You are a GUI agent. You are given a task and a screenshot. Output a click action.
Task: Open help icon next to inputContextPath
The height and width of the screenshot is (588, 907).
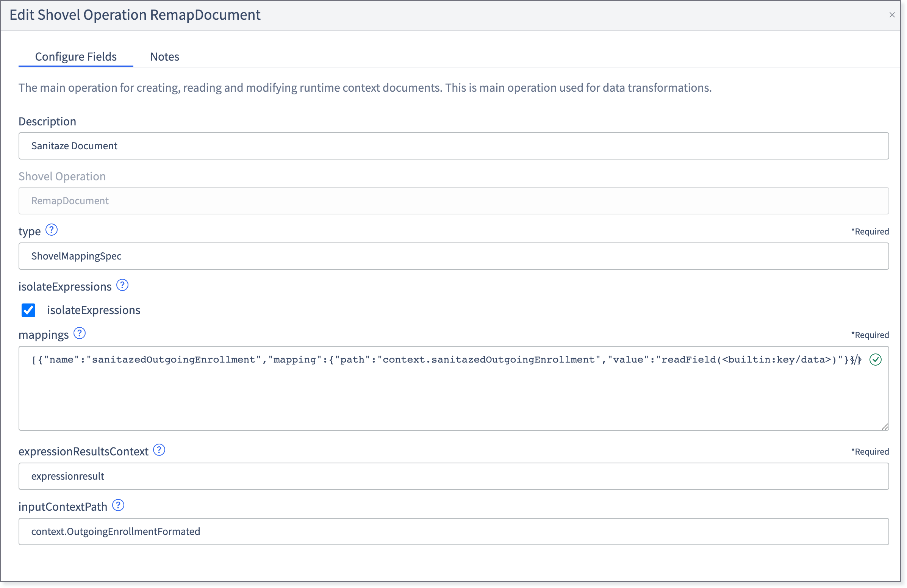click(x=119, y=505)
